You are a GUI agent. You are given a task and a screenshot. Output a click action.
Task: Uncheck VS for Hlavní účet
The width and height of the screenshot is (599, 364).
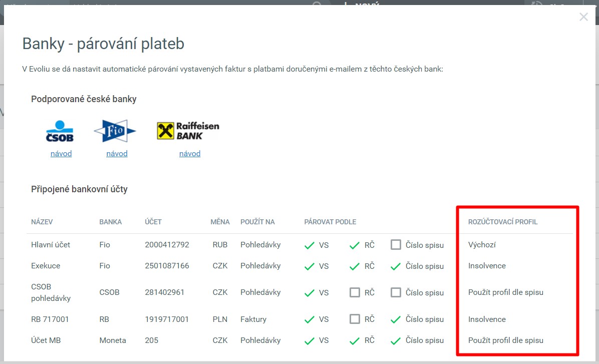[310, 245]
